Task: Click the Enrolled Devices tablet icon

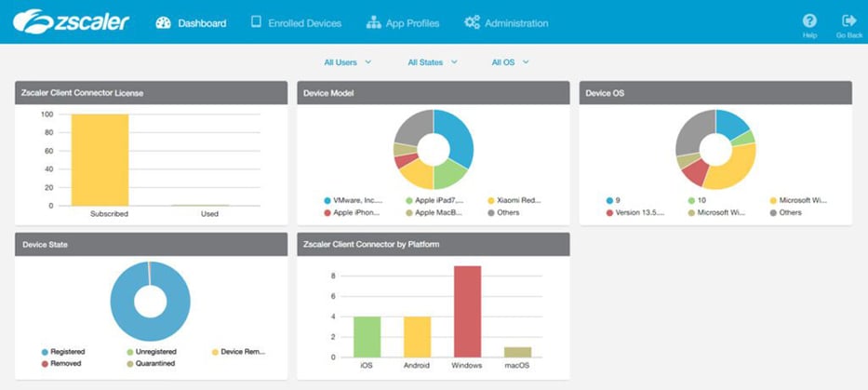Action: click(x=256, y=22)
